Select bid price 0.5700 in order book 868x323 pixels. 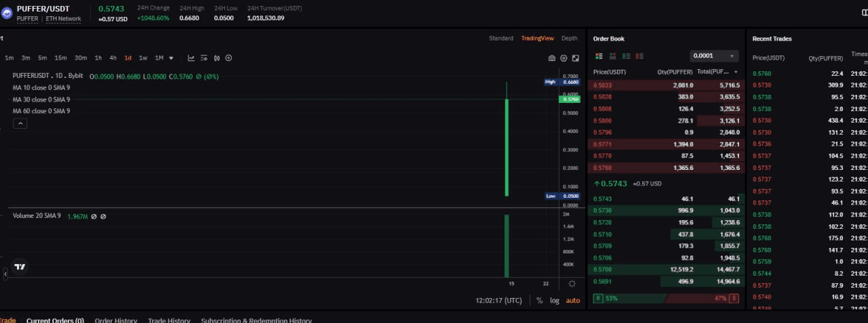pos(602,270)
